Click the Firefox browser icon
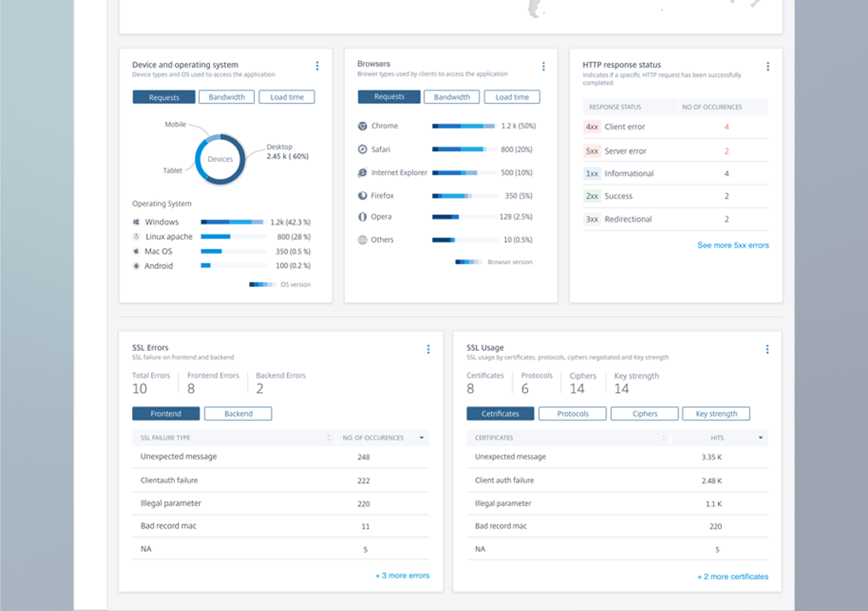 click(362, 196)
